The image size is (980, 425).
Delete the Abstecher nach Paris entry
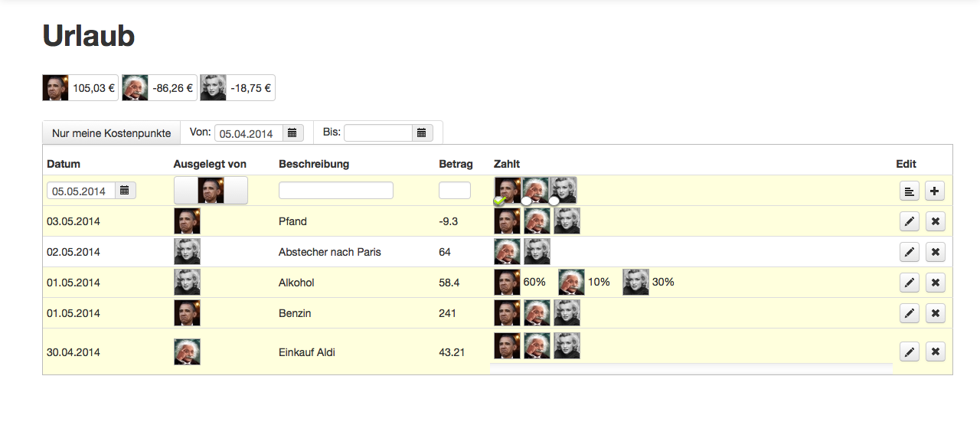(935, 252)
